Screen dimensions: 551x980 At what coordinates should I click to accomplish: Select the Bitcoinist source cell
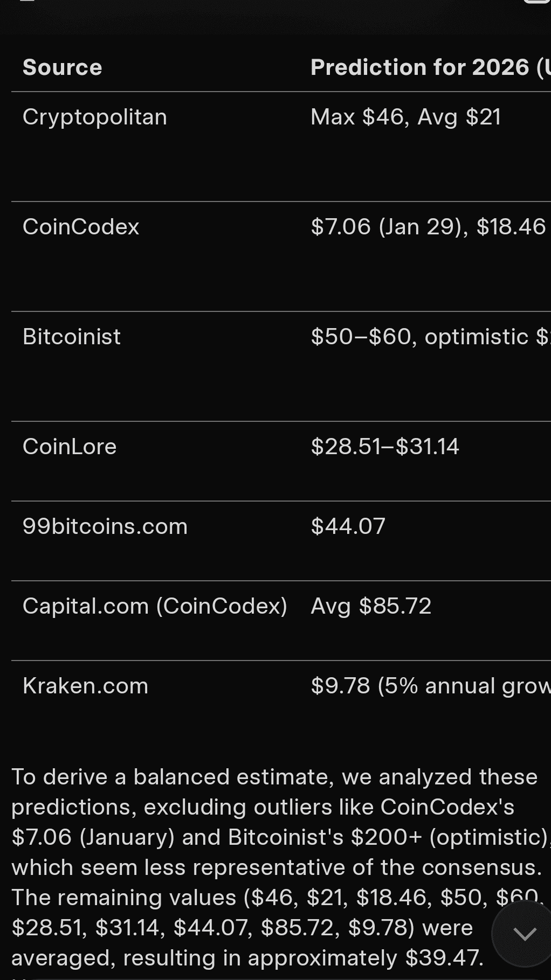point(72,337)
